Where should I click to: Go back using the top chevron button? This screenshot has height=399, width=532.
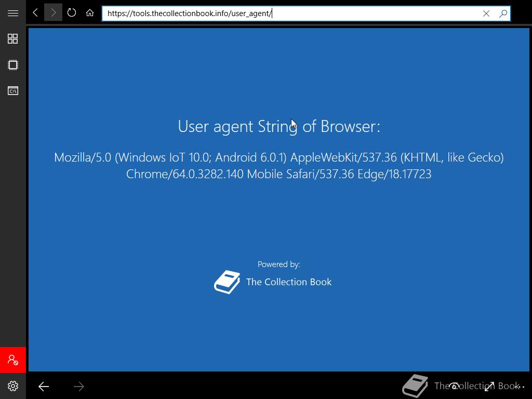click(x=35, y=13)
